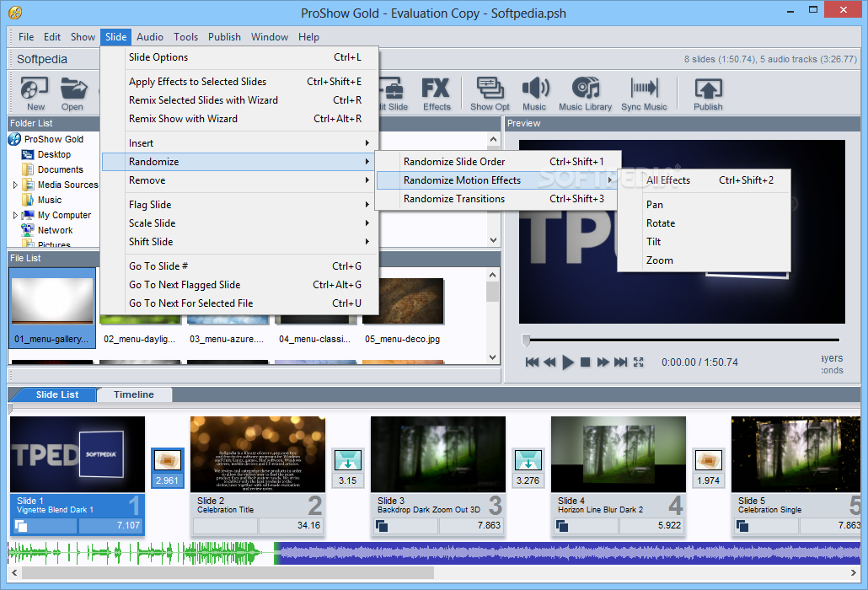The image size is (868, 590).
Task: Select Slide 2 Celebration Title thumbnail
Action: click(x=257, y=453)
